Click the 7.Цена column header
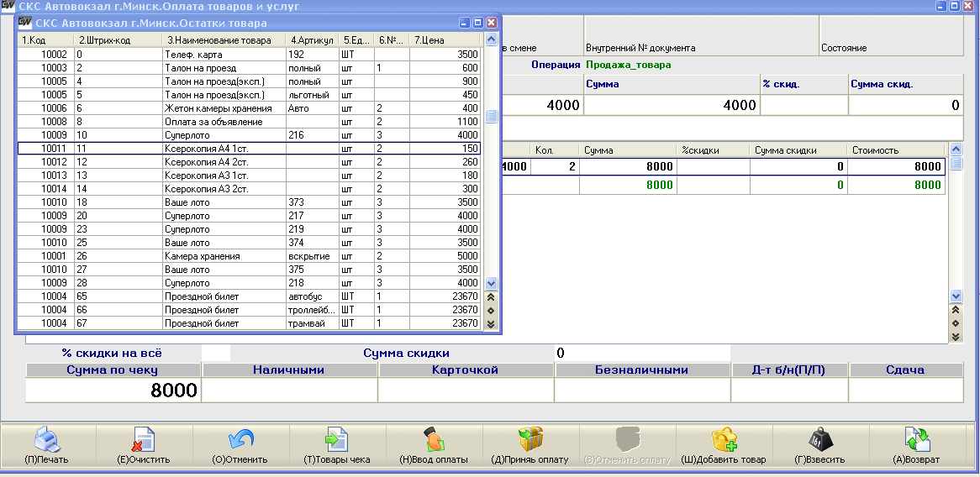The height and width of the screenshot is (477, 980). (x=445, y=40)
